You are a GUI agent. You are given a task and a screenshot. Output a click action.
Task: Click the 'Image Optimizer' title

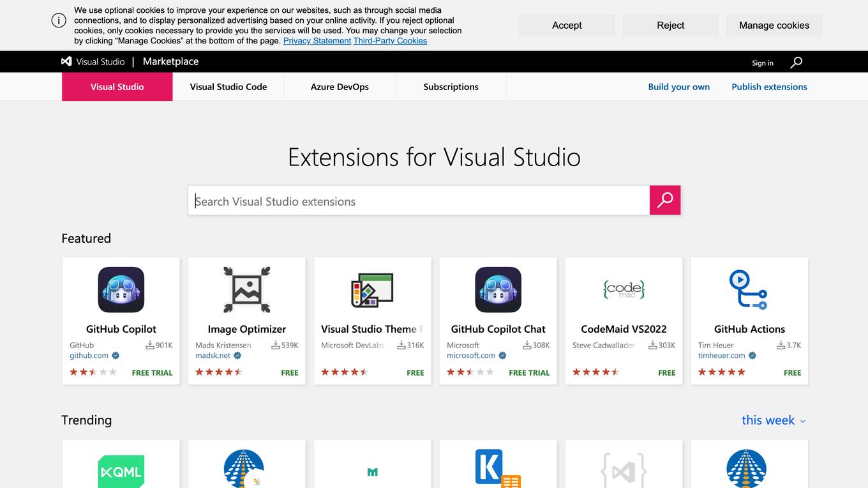click(247, 329)
